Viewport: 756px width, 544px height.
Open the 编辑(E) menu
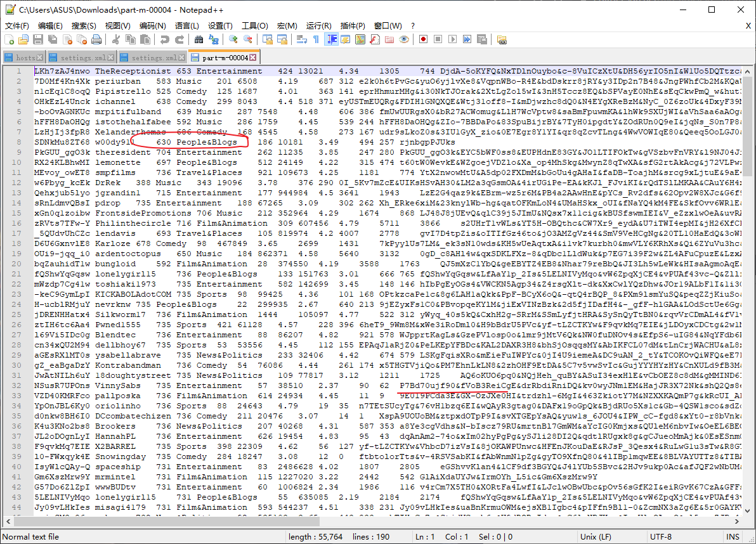pos(50,25)
